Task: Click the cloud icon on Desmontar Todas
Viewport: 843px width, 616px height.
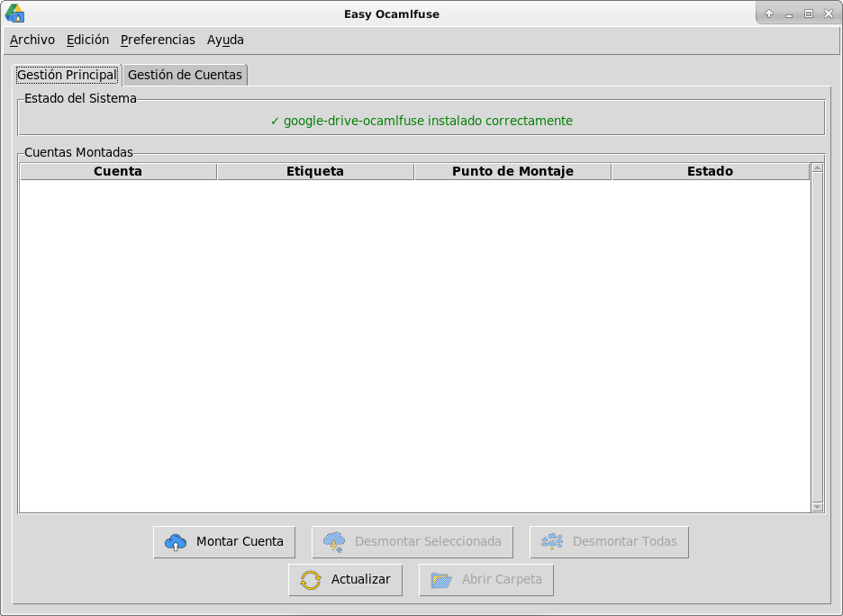Action: [x=552, y=542]
